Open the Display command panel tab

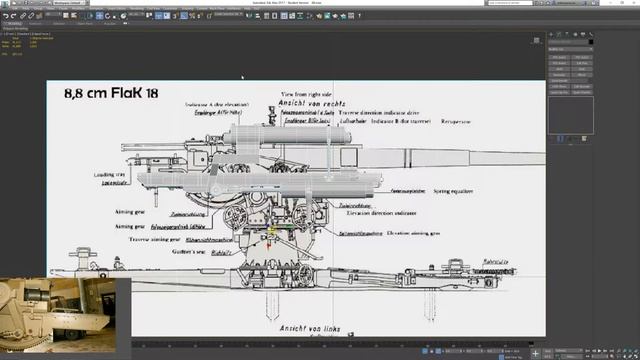(583, 35)
